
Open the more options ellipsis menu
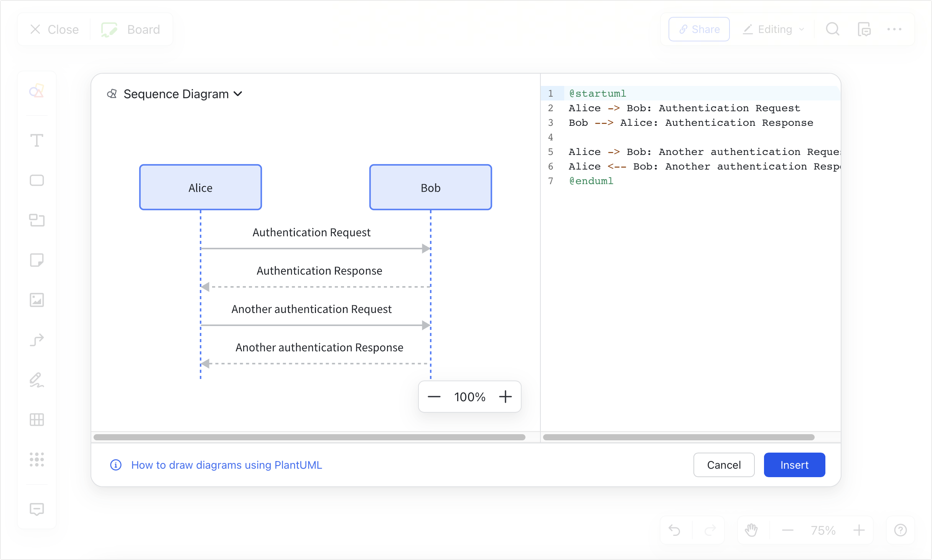coord(894,29)
